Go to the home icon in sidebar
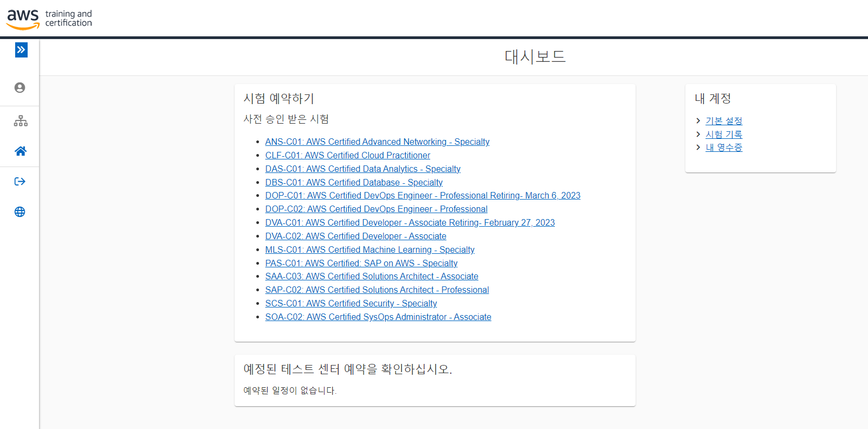868x429 pixels. pos(21,151)
